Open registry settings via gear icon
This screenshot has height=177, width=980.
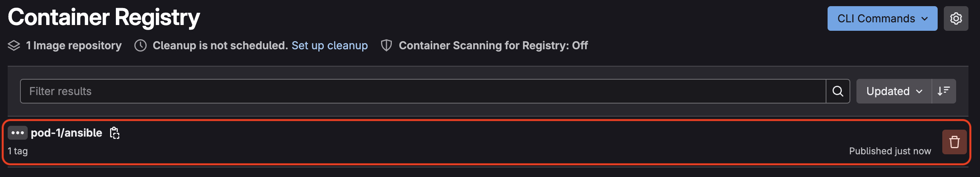click(x=956, y=18)
